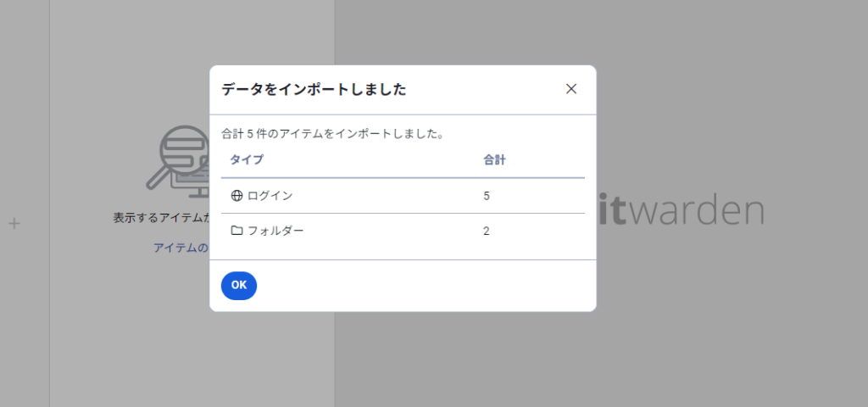Click the データをインポートしました dialog title

click(314, 90)
